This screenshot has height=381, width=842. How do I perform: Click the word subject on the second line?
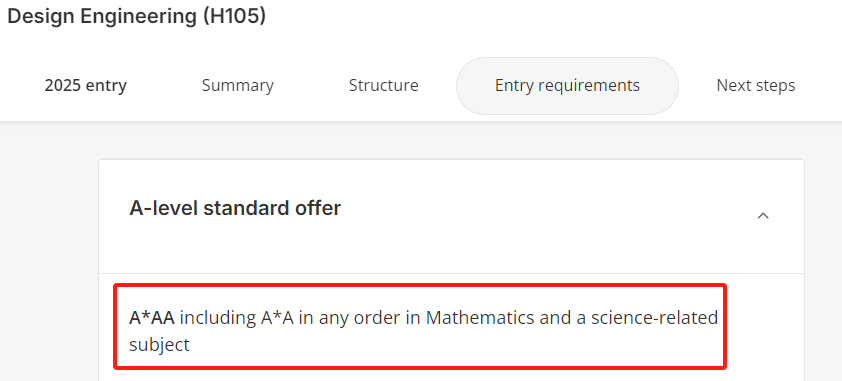pos(159,345)
